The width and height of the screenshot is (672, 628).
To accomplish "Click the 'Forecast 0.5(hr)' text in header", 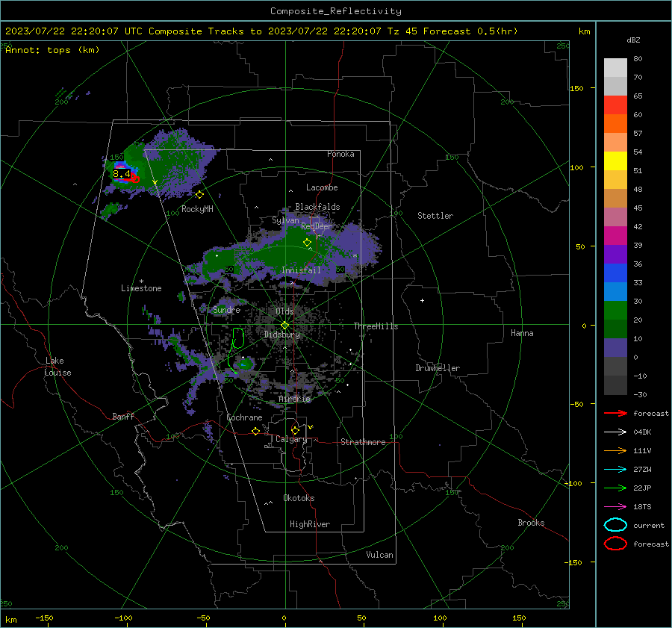I will [470, 31].
